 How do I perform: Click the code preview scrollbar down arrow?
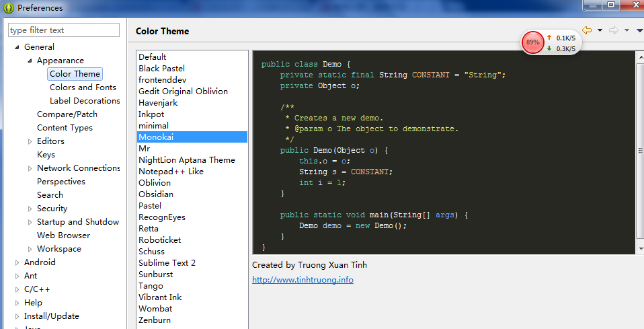tap(641, 249)
